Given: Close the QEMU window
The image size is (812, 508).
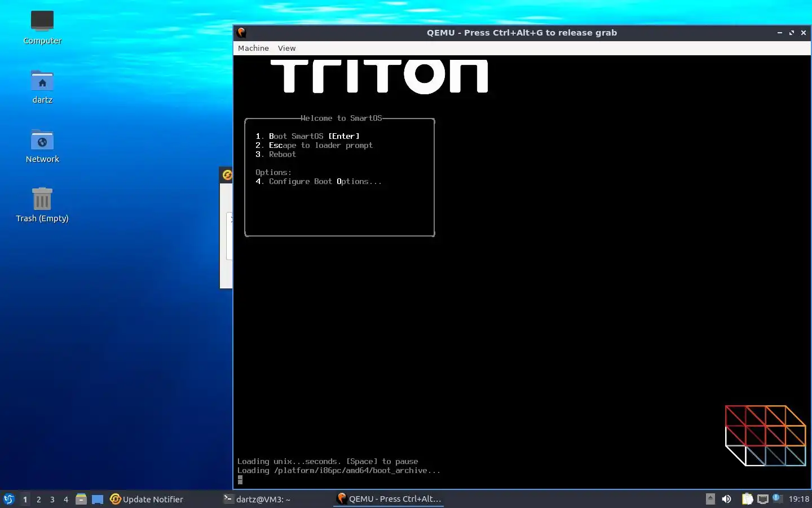Looking at the screenshot, I should click(x=804, y=33).
